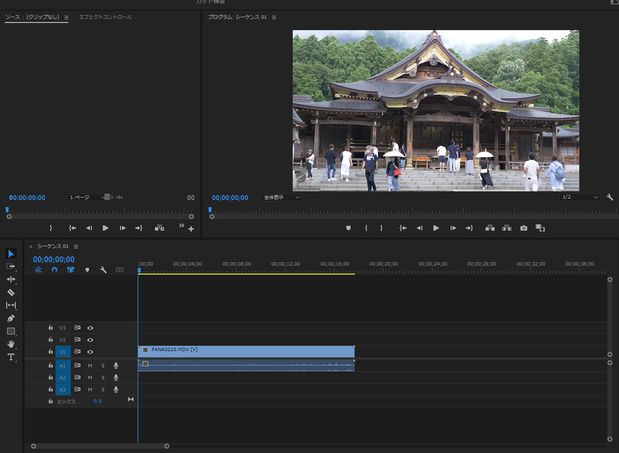Select the Razor tool in the tools panel
The image size is (619, 453).
(x=11, y=292)
